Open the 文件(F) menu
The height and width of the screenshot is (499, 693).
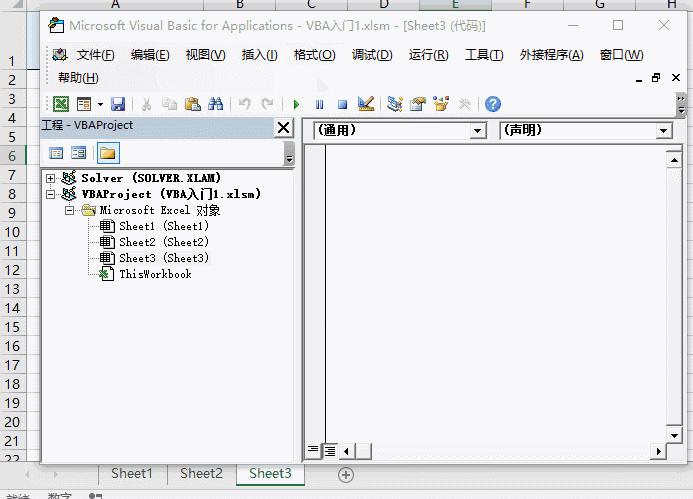coord(95,55)
